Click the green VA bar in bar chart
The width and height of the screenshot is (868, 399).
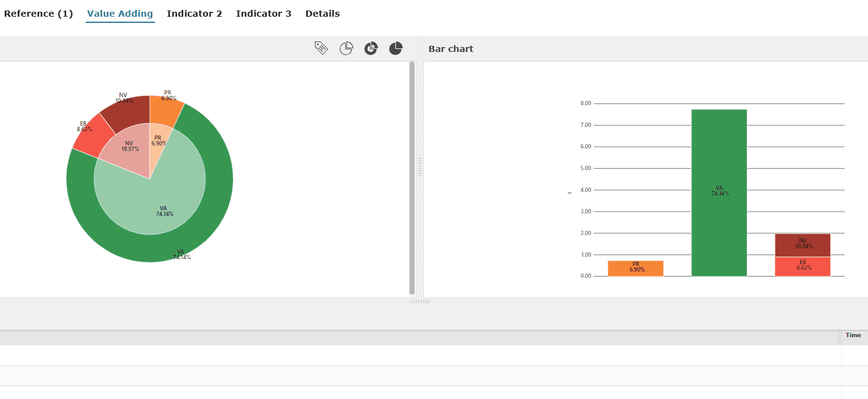click(719, 155)
